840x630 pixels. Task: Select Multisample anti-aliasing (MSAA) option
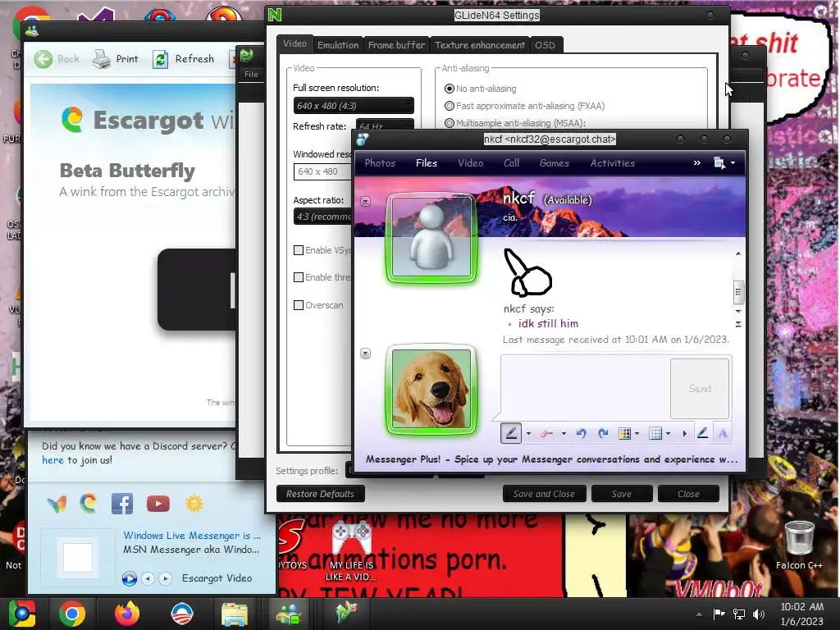coord(450,123)
